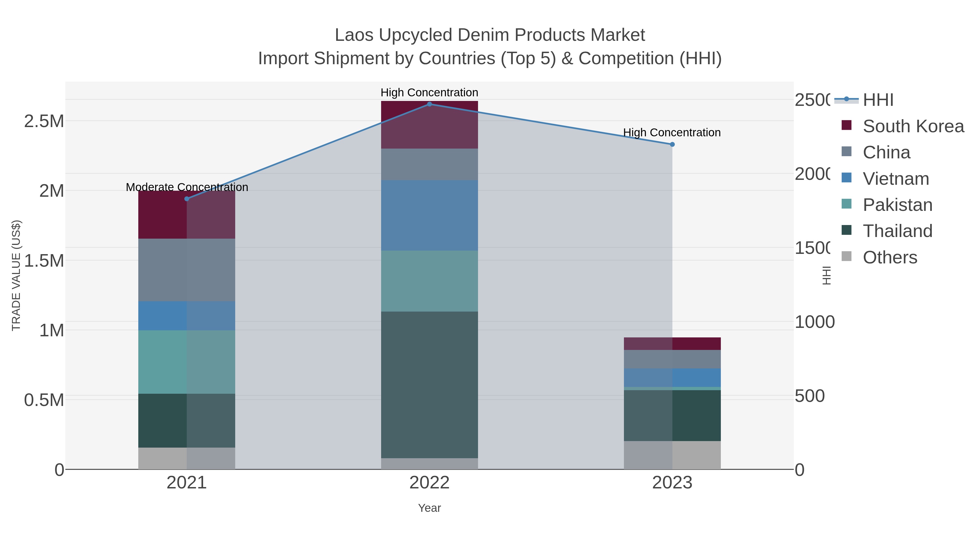Toggle China series in legend
The height and width of the screenshot is (551, 980).
point(876,152)
